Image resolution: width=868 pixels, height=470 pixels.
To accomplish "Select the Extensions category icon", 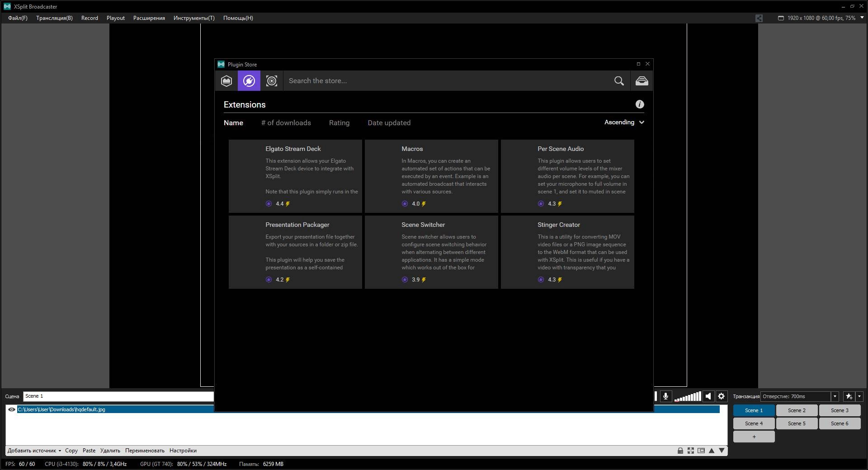I will (249, 81).
